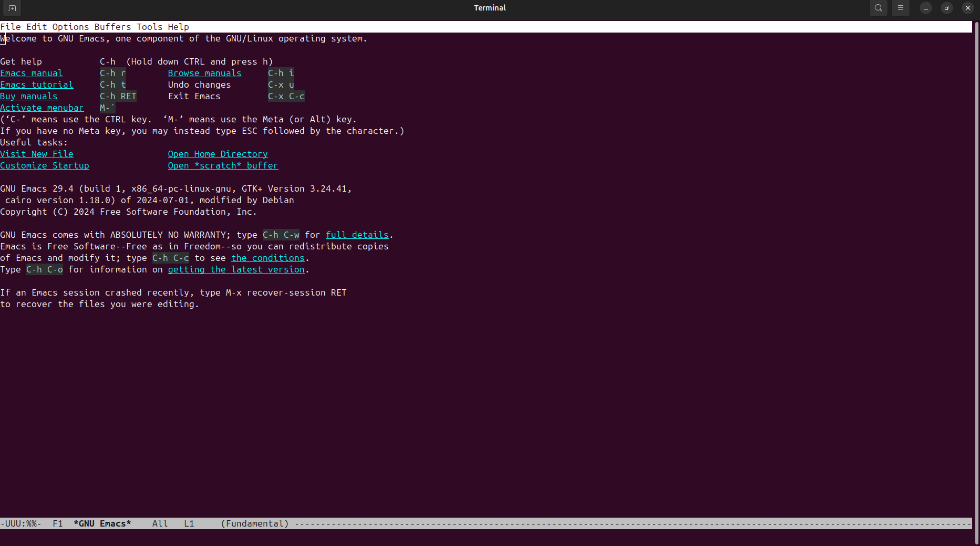The width and height of the screenshot is (980, 546).
Task: Click the Exit Emacs text
Action: (x=194, y=96)
